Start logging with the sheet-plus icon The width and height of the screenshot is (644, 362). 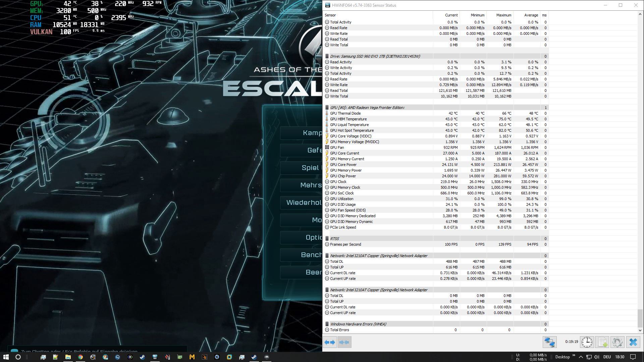tap(602, 342)
